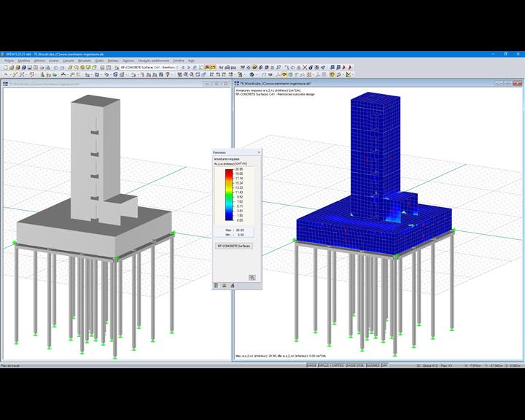Click the rightmost checkered icon in second toolbar row
The image size is (525, 420).
(349, 74)
